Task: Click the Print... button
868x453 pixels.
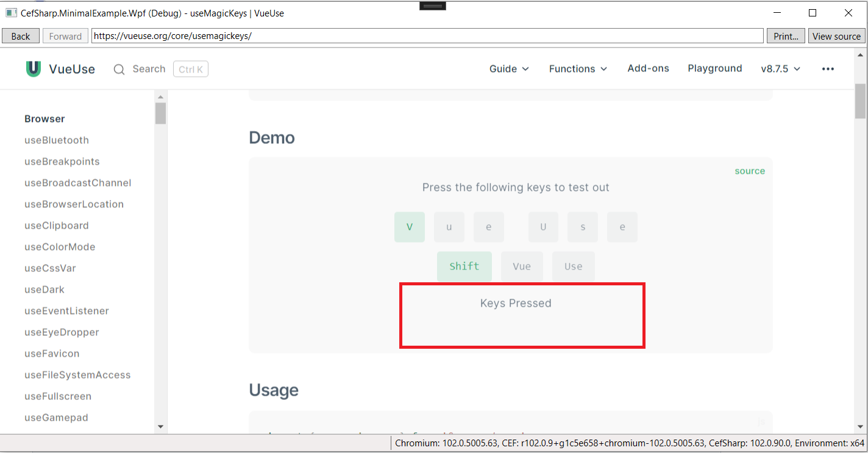Action: point(786,36)
